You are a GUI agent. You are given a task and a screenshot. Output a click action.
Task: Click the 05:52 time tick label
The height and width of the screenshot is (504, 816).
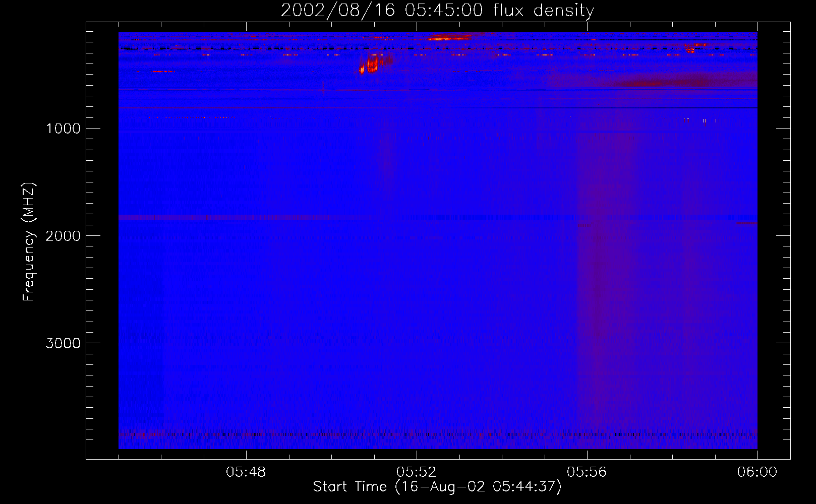(x=417, y=472)
